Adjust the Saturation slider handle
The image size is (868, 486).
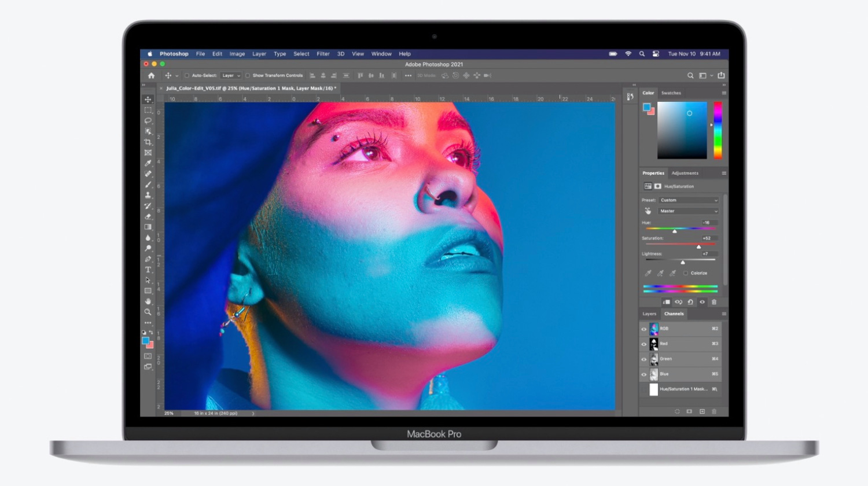pos(698,247)
